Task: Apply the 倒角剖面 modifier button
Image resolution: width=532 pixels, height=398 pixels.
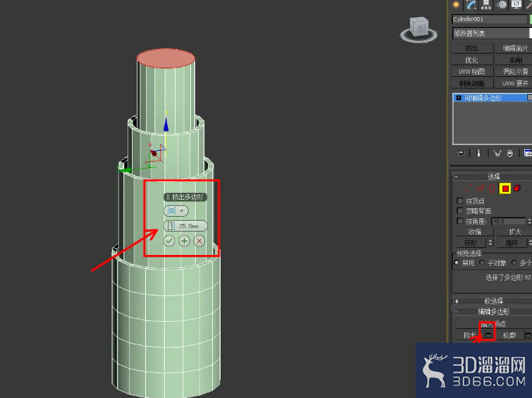Action: click(472, 83)
